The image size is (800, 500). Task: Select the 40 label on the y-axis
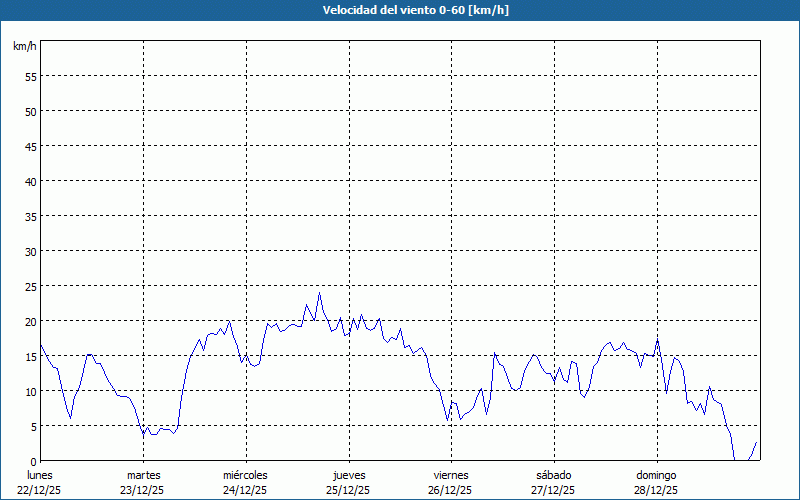30,181
